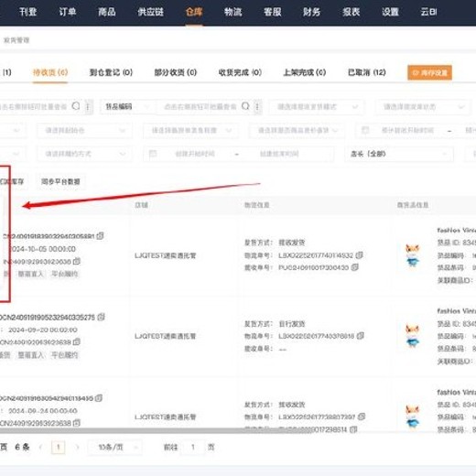
Task: Copy the number ending 3923638 in the first row
Action: (77, 261)
